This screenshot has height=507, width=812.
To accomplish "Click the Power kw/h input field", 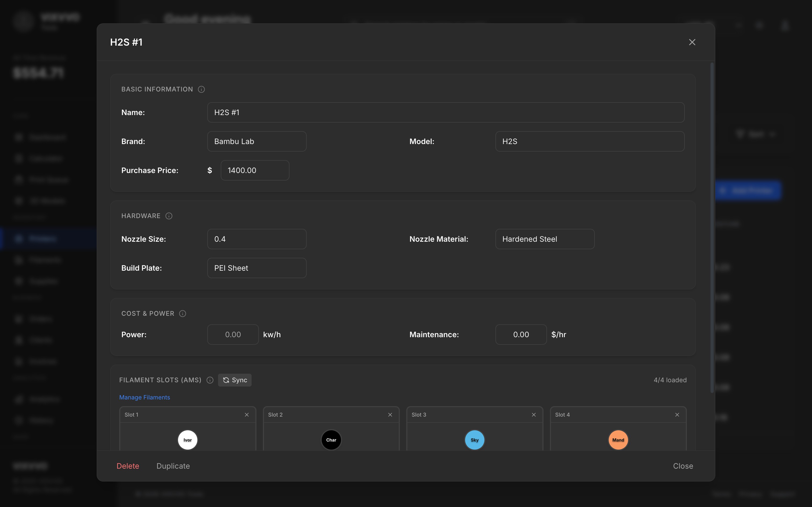I will tap(233, 335).
